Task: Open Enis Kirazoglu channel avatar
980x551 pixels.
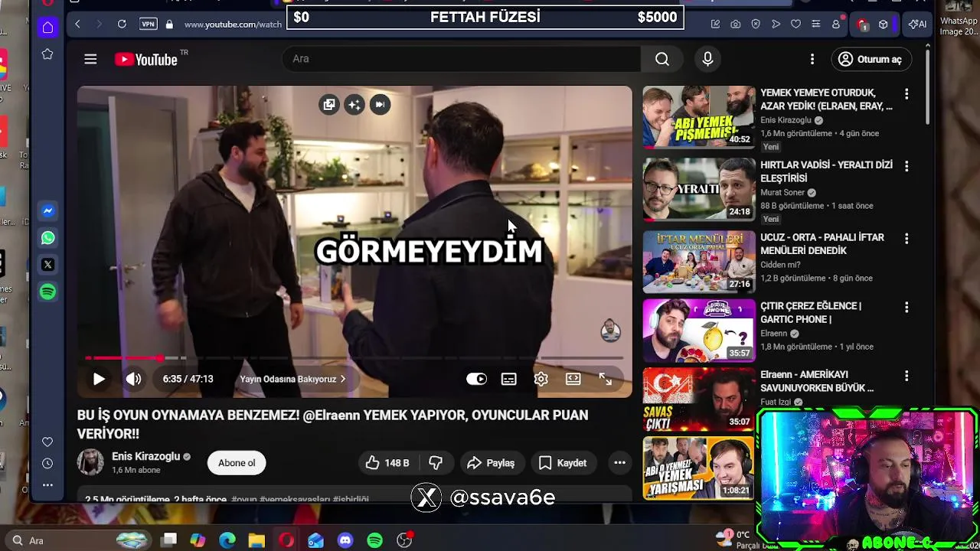Action: coord(90,462)
